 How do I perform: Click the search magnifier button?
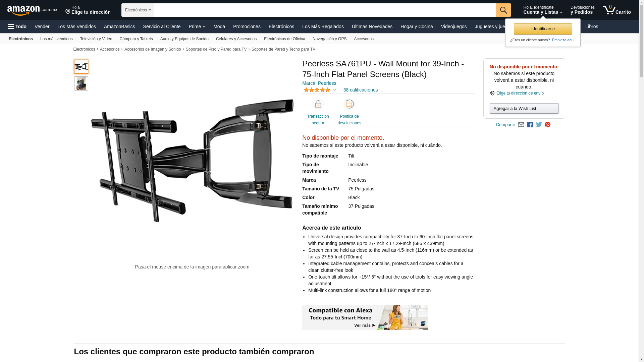pyautogui.click(x=503, y=10)
